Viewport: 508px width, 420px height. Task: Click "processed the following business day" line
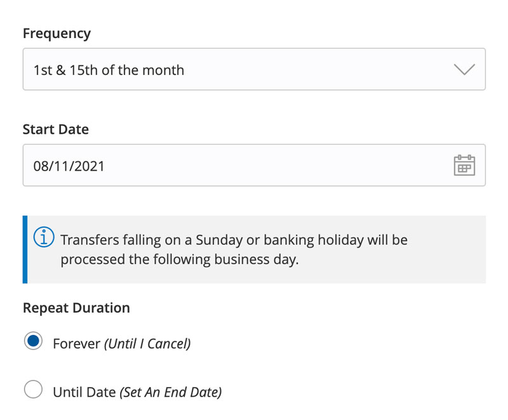coord(179,260)
